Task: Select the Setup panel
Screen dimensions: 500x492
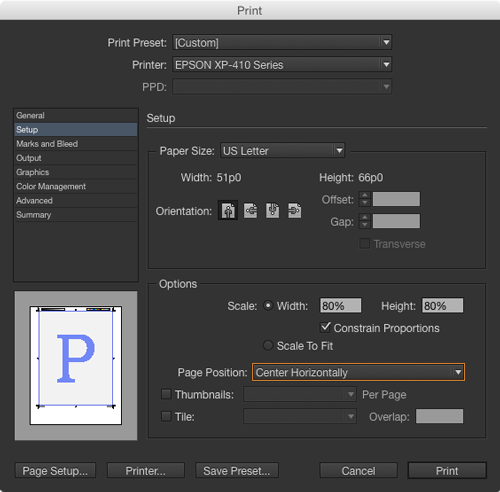Action: [76, 130]
